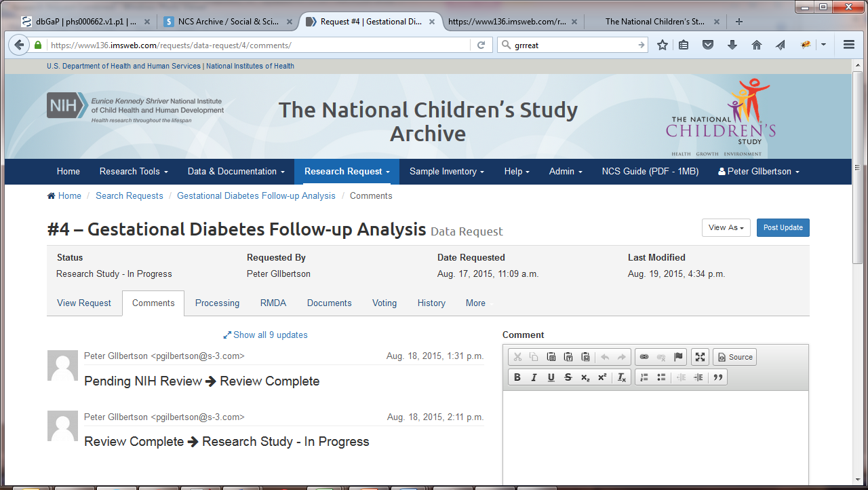
Task: Toggle italic formatting in comment editor
Action: (534, 377)
